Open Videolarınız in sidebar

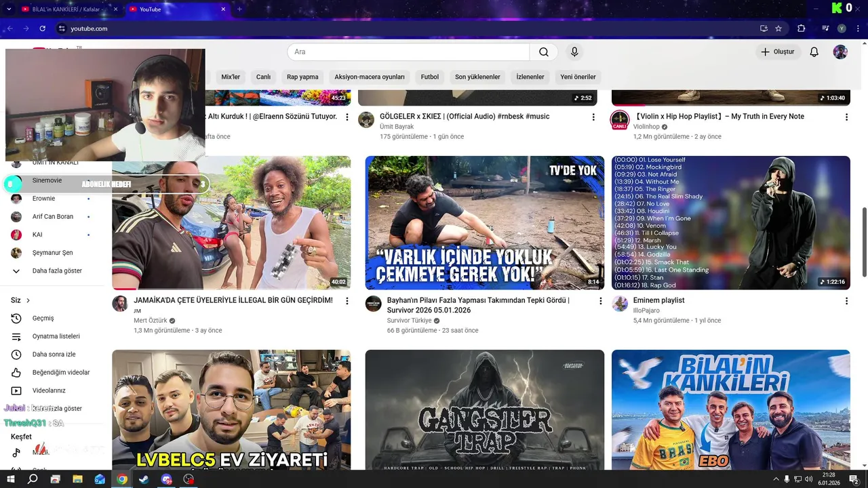coord(50,390)
